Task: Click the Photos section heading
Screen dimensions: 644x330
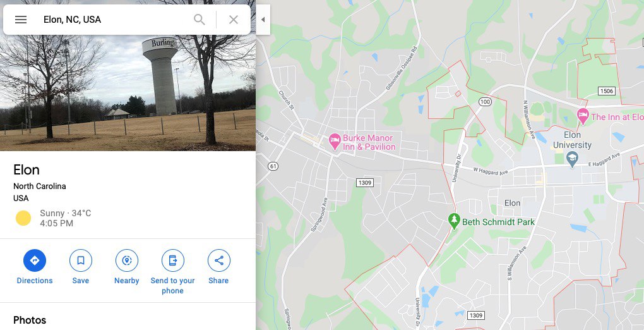Action: point(30,320)
